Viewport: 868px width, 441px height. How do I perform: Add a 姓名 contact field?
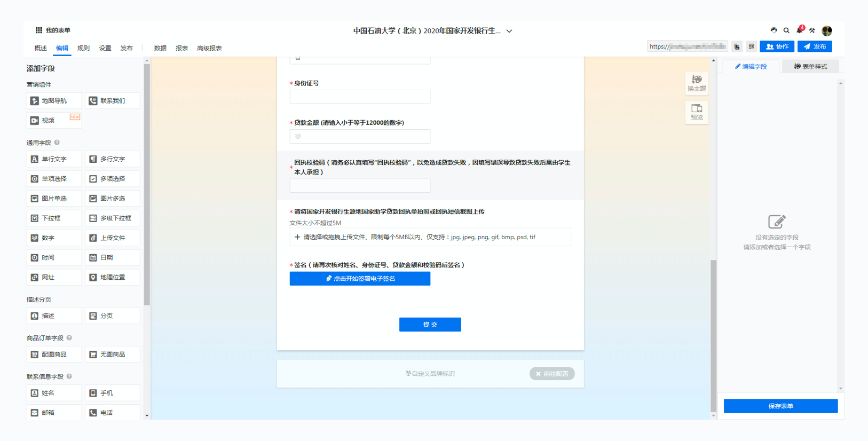click(54, 393)
